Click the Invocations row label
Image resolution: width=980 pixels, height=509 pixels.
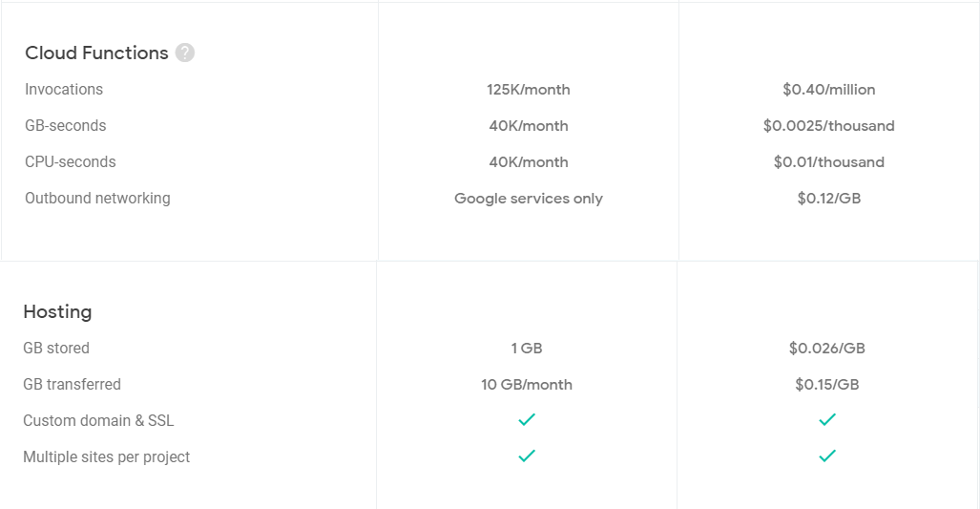point(64,90)
